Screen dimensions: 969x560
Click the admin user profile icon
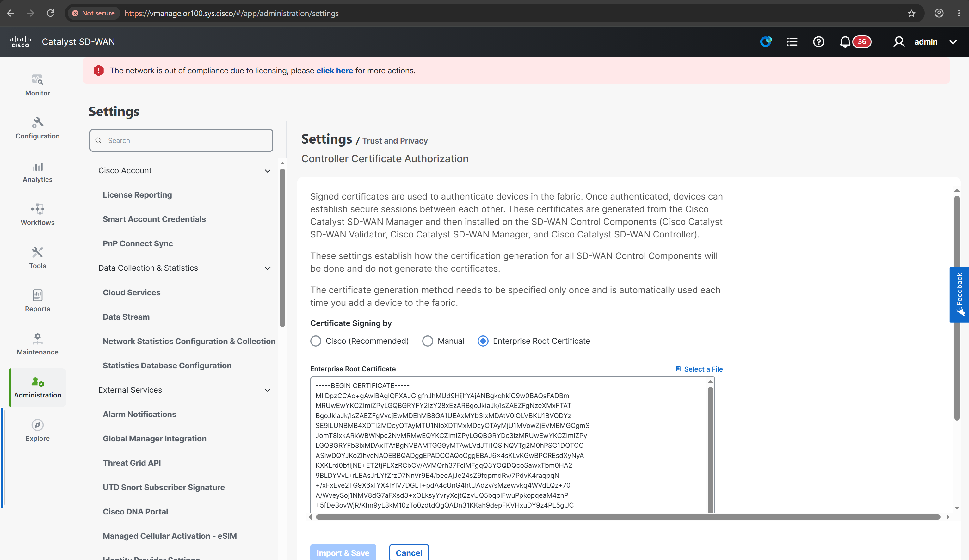(898, 41)
